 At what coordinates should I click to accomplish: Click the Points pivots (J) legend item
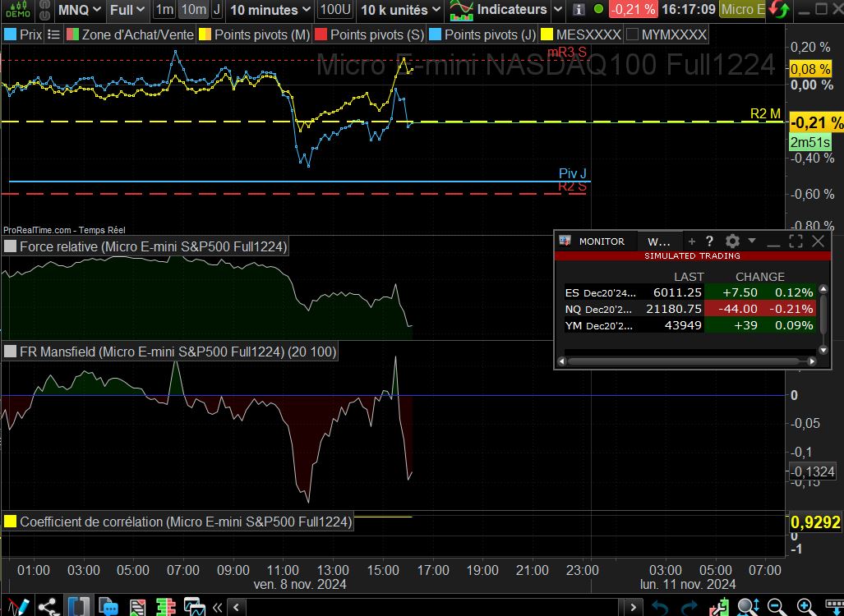click(x=483, y=35)
